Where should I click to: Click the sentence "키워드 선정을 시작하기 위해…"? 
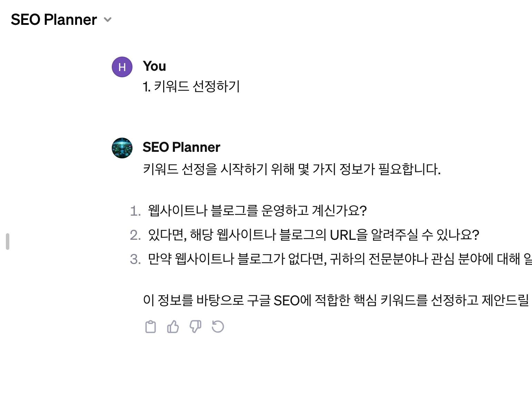tap(292, 169)
